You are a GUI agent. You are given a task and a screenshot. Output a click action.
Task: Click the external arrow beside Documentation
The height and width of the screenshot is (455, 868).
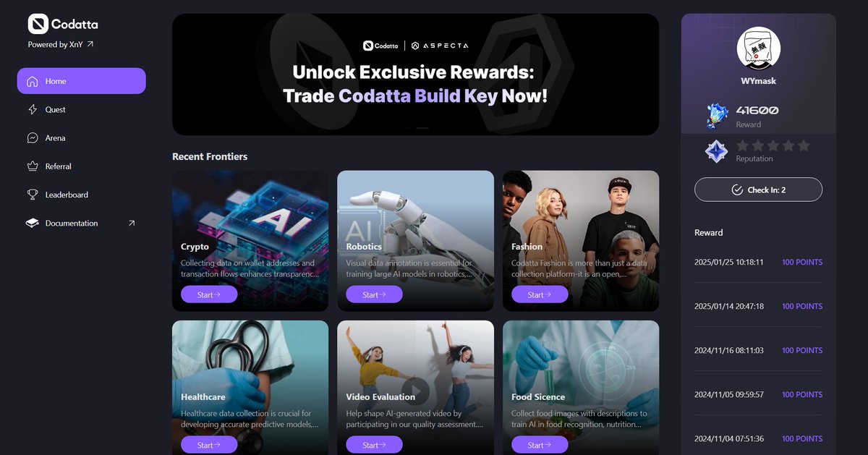coord(132,223)
